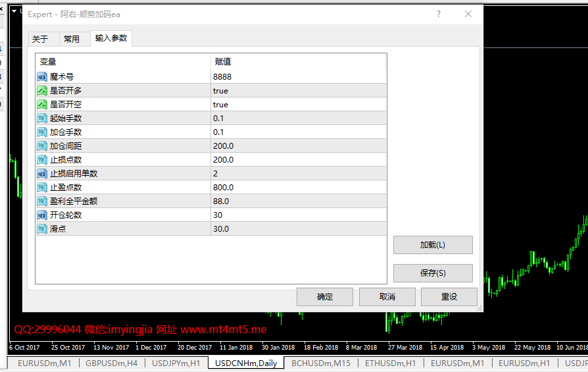Edit 滑点 value 30.0

[x=299, y=229]
